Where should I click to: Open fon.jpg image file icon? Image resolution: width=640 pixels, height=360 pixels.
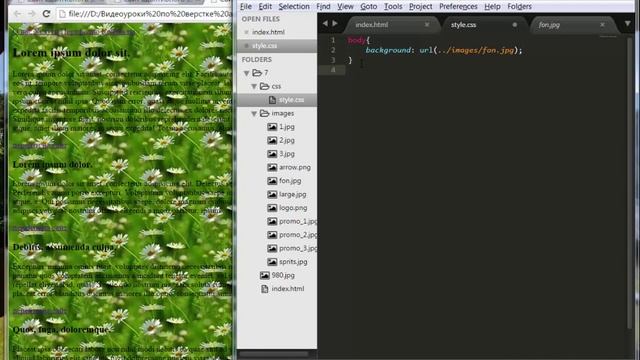coord(272,181)
